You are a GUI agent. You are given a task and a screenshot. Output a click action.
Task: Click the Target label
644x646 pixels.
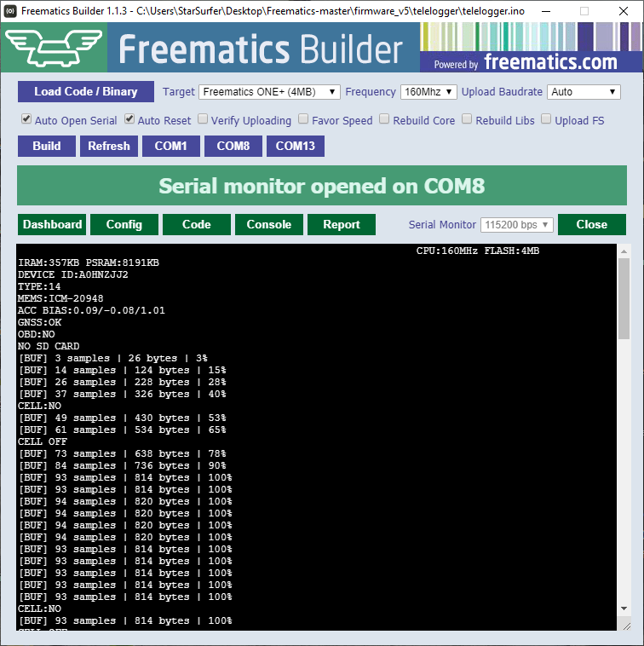tap(178, 92)
